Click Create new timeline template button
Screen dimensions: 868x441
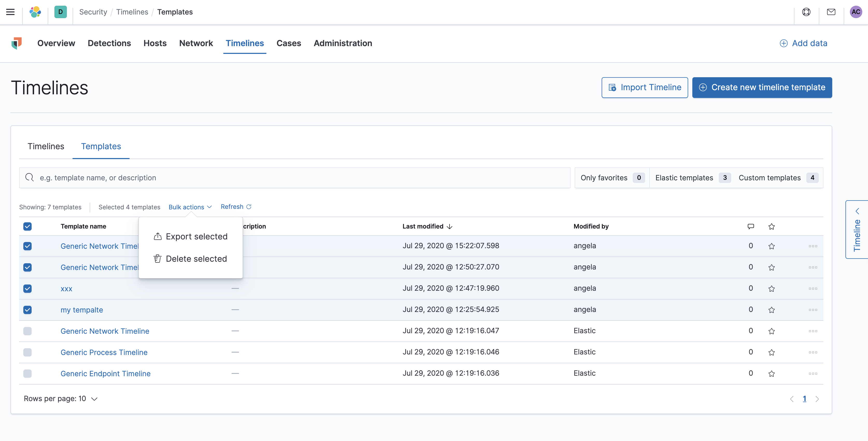click(x=762, y=88)
